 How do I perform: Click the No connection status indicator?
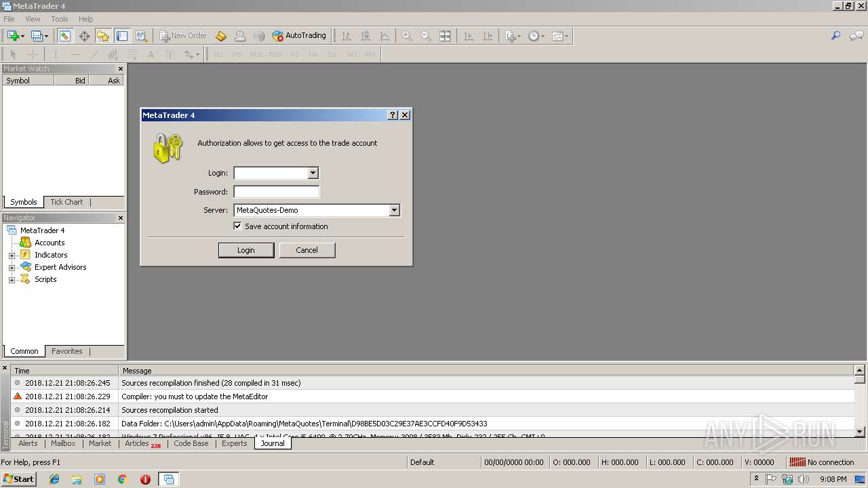tap(823, 462)
